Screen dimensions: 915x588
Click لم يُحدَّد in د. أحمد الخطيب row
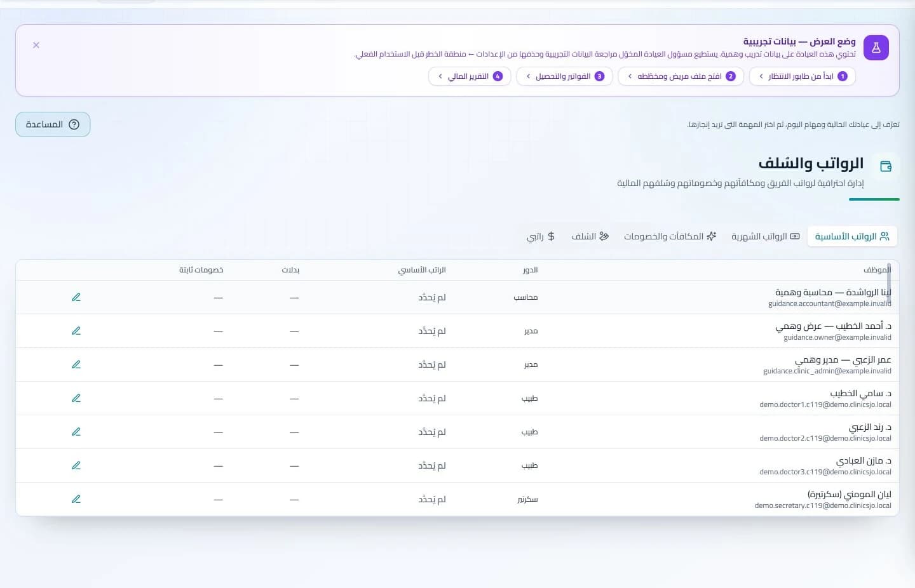pyautogui.click(x=432, y=331)
